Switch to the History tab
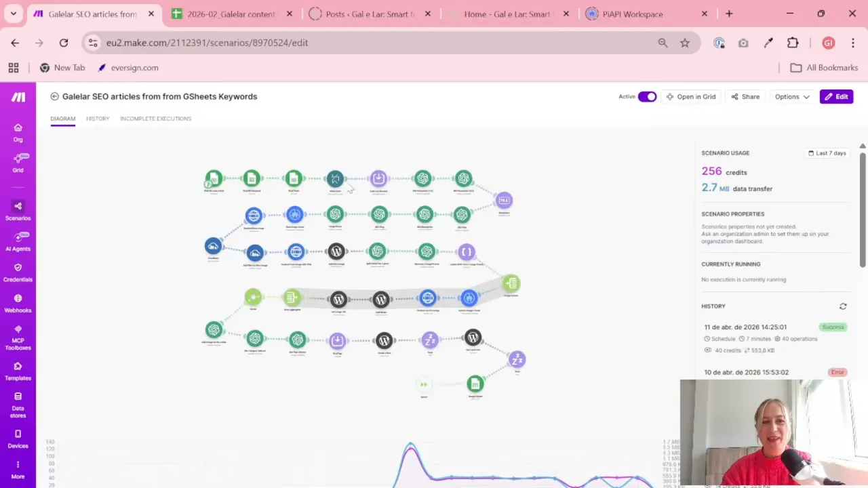Image resolution: width=868 pixels, height=488 pixels. click(98, 119)
